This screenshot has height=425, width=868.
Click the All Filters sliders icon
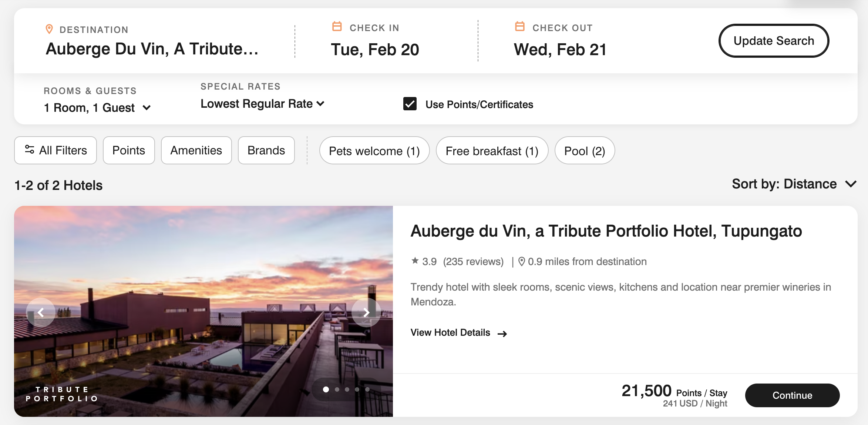tap(30, 150)
